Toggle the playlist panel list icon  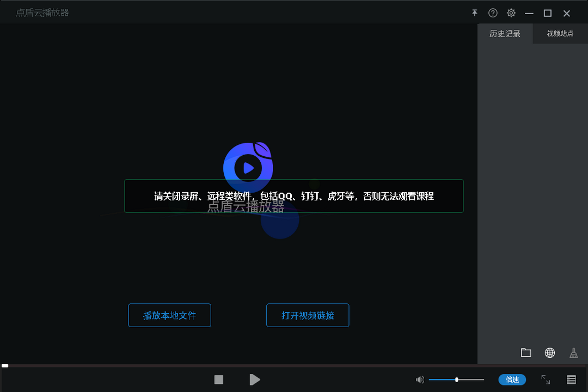[x=571, y=379]
